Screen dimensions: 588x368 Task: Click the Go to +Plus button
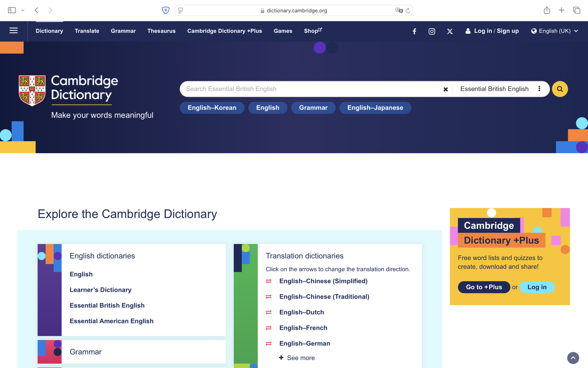[x=484, y=287]
